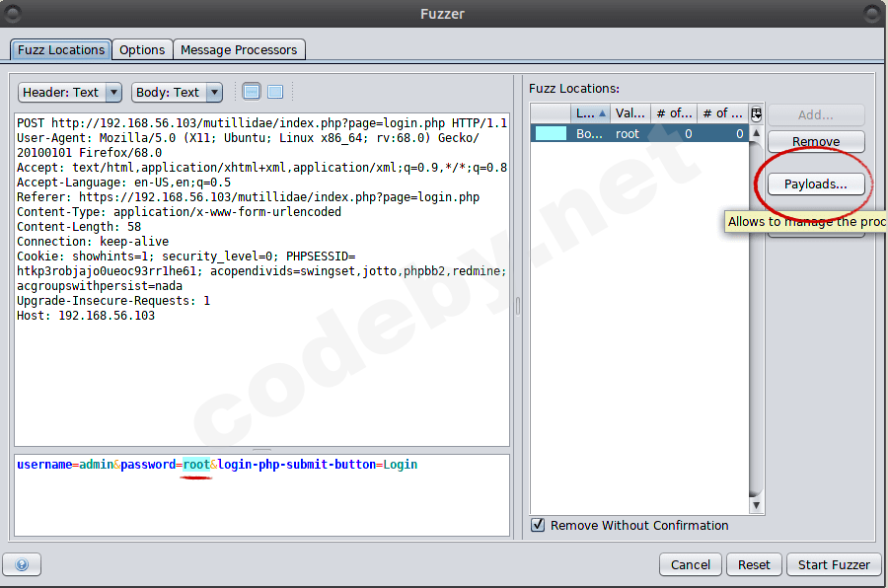Click the Fuzzer window menu button in title bar

[x=13, y=13]
